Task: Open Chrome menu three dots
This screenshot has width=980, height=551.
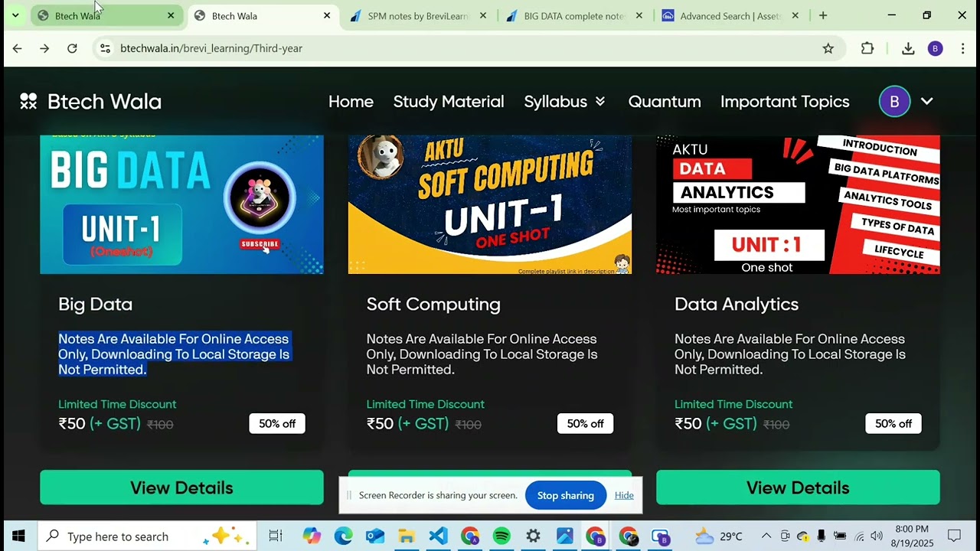Action: (962, 48)
